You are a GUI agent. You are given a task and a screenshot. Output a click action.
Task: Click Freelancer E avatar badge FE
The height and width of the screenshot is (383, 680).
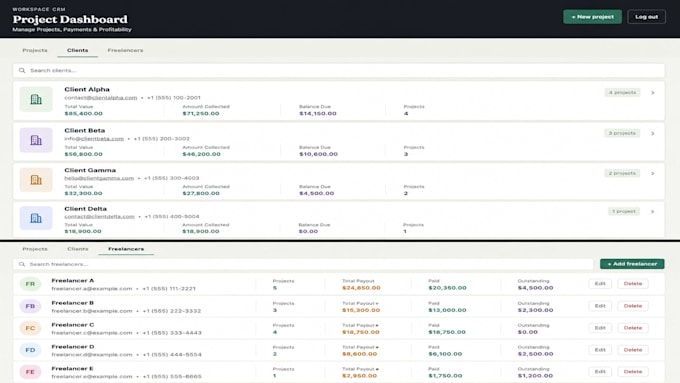(30, 372)
